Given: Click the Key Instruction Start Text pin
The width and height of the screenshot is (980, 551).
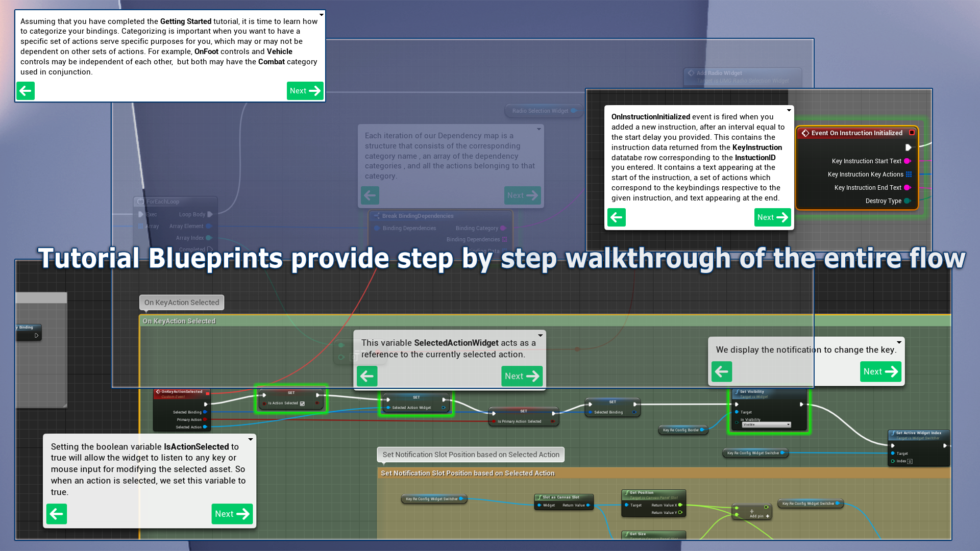Looking at the screenshot, I should pyautogui.click(x=908, y=161).
